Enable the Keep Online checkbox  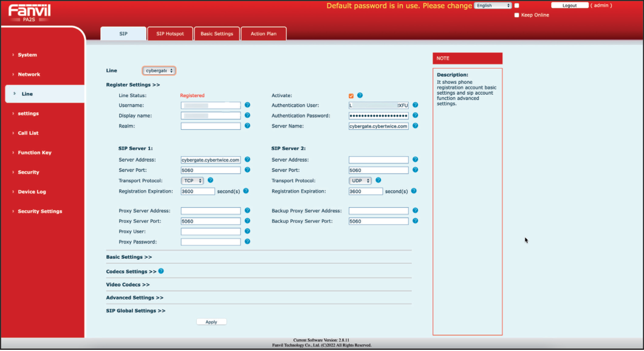516,15
